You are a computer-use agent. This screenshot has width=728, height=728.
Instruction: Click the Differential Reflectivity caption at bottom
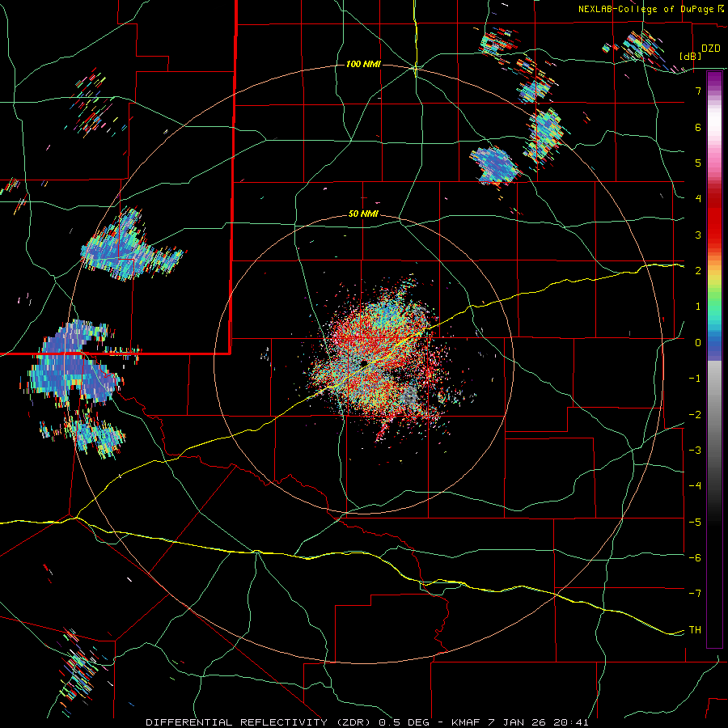point(367,722)
